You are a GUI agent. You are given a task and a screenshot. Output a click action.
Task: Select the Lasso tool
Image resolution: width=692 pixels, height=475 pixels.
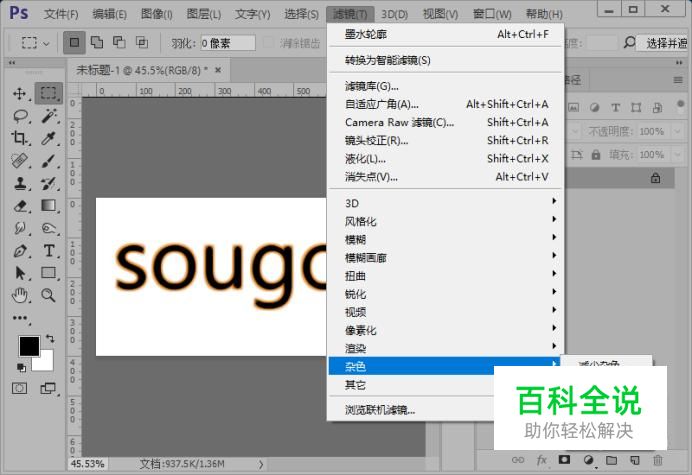[x=20, y=116]
